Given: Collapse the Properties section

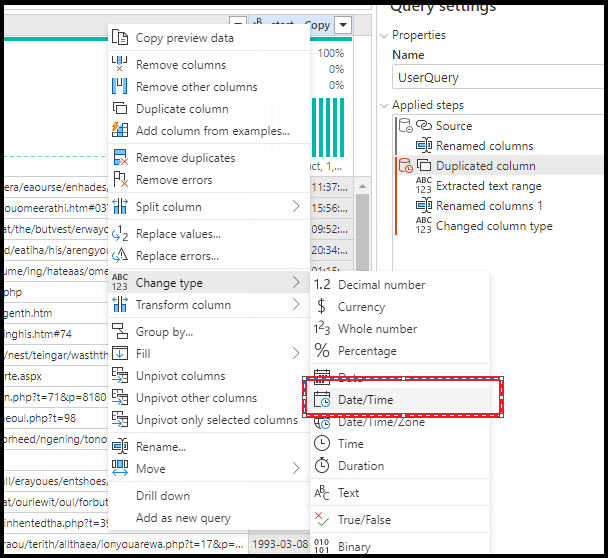Looking at the screenshot, I should tap(384, 36).
